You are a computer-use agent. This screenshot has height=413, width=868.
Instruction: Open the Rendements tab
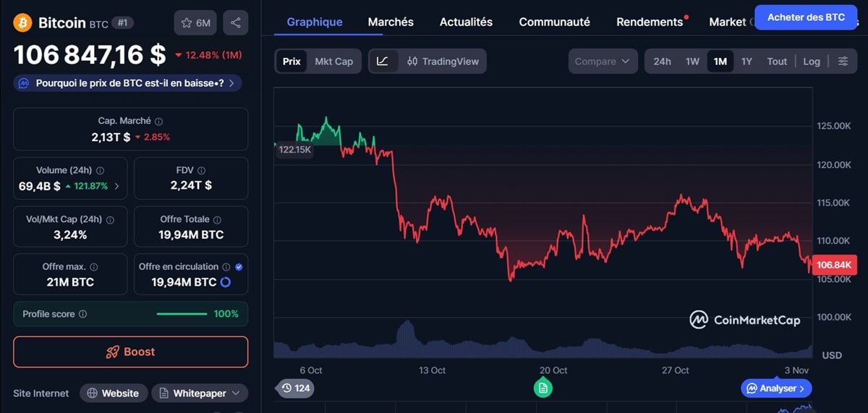[x=650, y=22]
